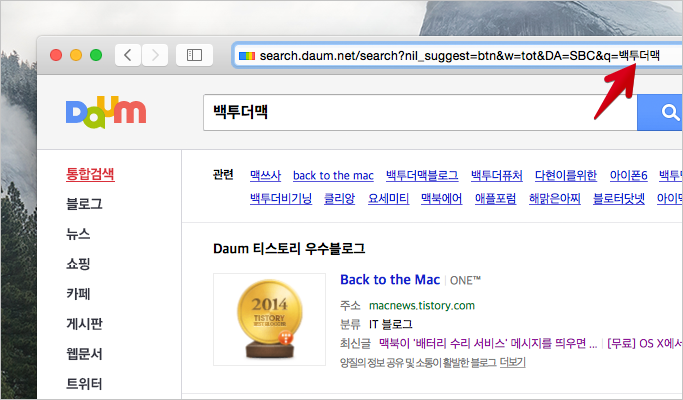Click the blue magnifier search button

click(x=660, y=112)
